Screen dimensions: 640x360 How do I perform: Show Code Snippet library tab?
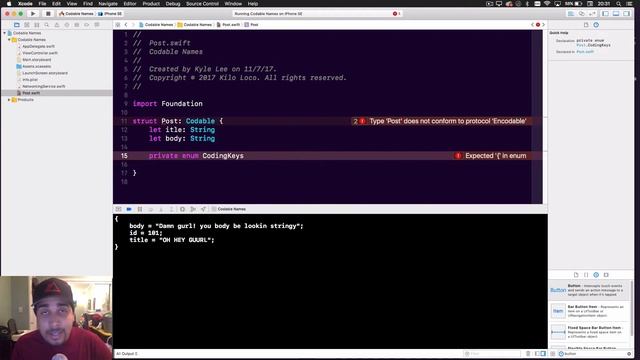point(586,275)
